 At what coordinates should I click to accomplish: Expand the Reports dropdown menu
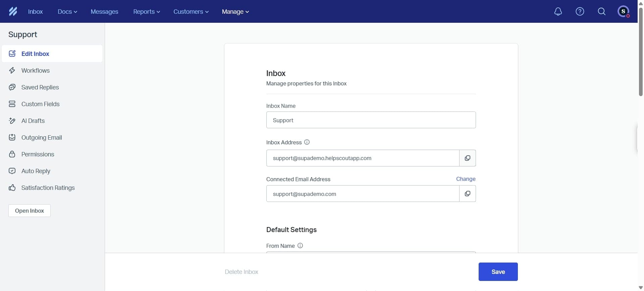tap(147, 11)
